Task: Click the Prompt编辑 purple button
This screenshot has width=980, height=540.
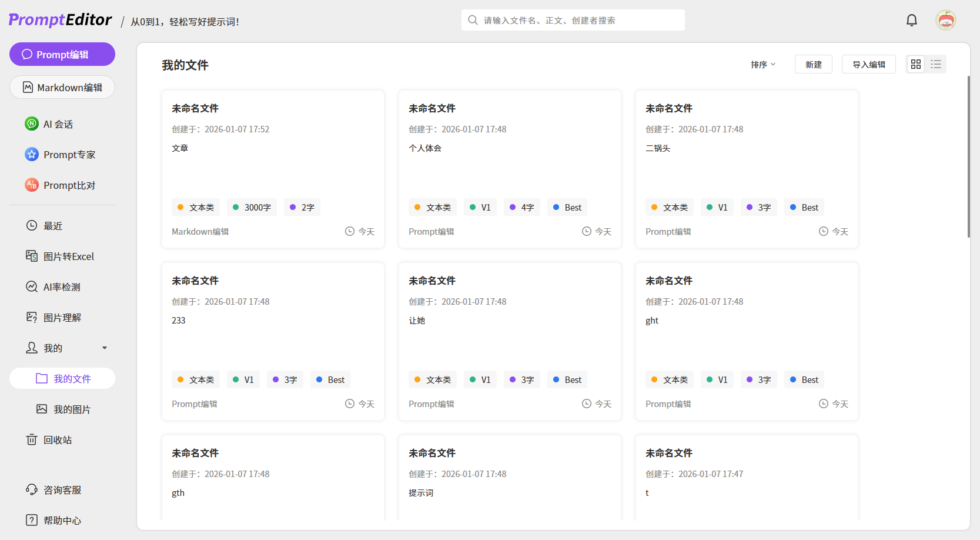Action: (x=62, y=54)
